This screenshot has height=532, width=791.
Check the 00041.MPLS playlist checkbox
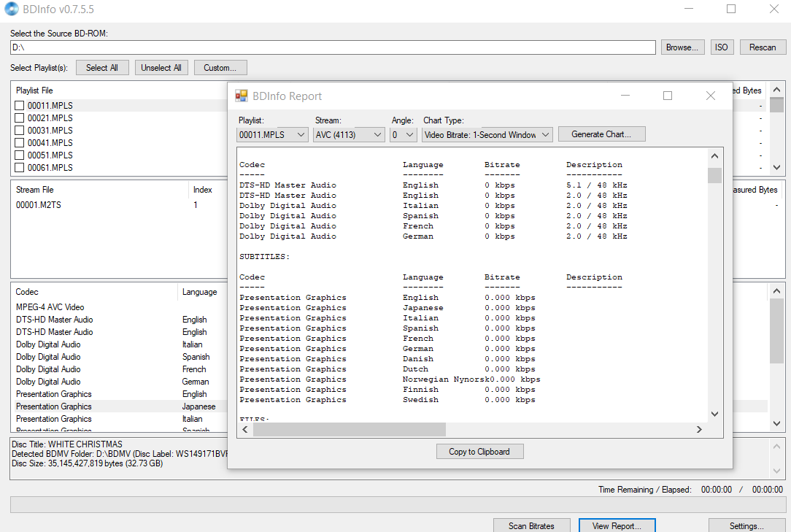19,143
